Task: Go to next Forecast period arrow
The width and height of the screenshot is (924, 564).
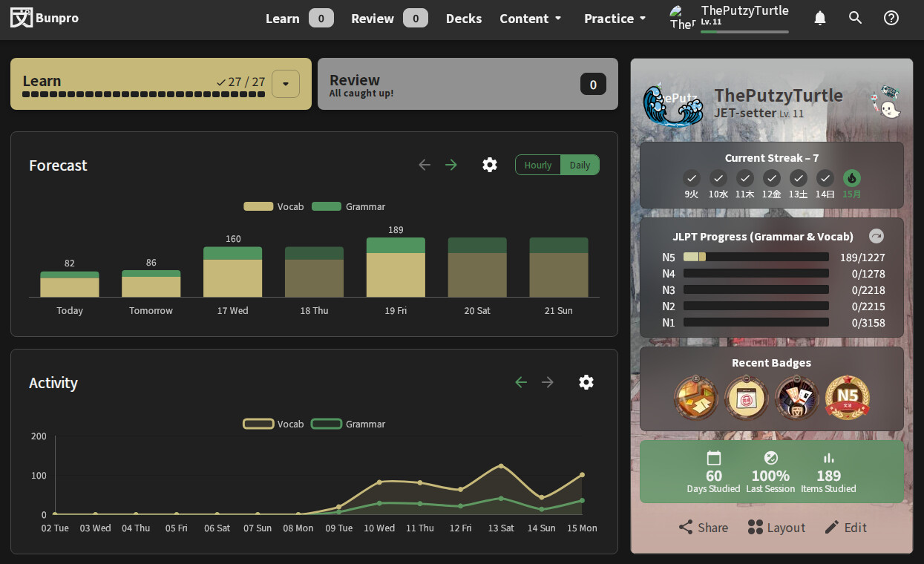Action: (451, 165)
